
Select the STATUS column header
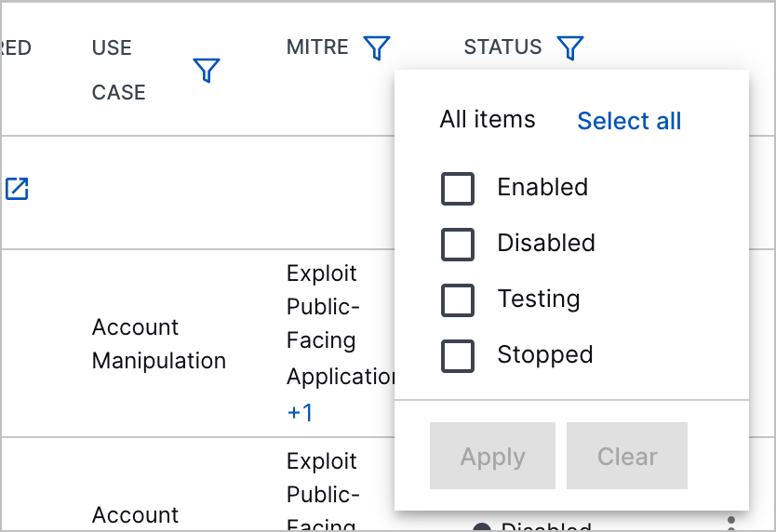click(x=502, y=47)
